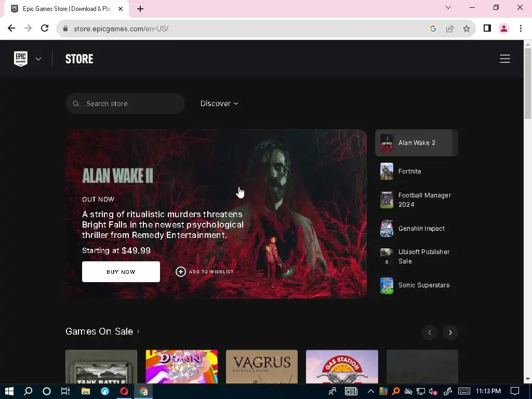532x399 pixels.
Task: Select Football Manager 2024 in the list
Action: (416, 200)
